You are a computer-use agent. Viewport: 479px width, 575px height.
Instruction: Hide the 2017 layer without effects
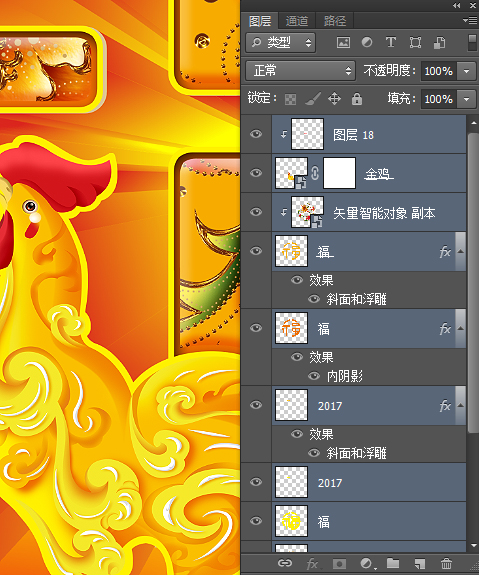tap(256, 482)
